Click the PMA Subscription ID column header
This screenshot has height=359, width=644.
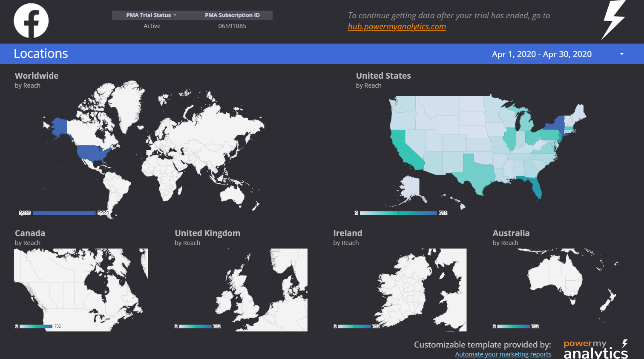pyautogui.click(x=232, y=15)
